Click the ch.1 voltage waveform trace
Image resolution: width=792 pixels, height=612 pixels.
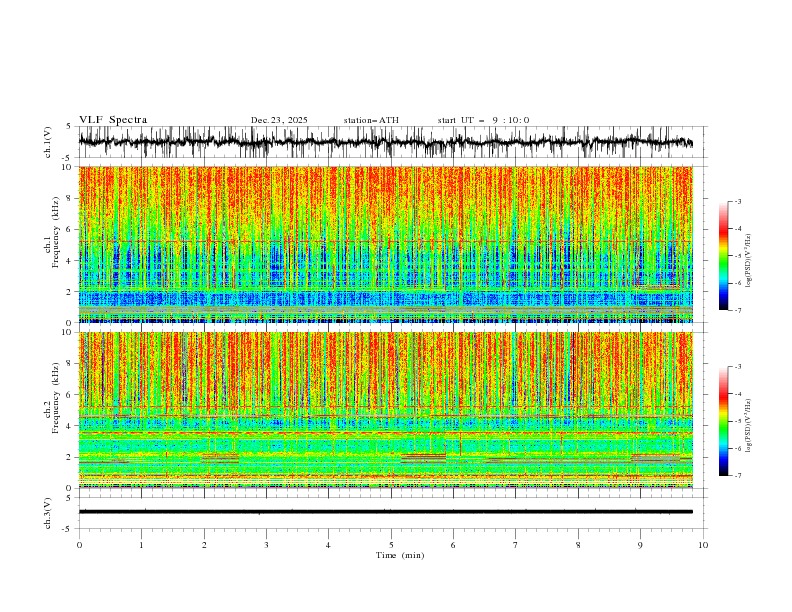point(385,142)
